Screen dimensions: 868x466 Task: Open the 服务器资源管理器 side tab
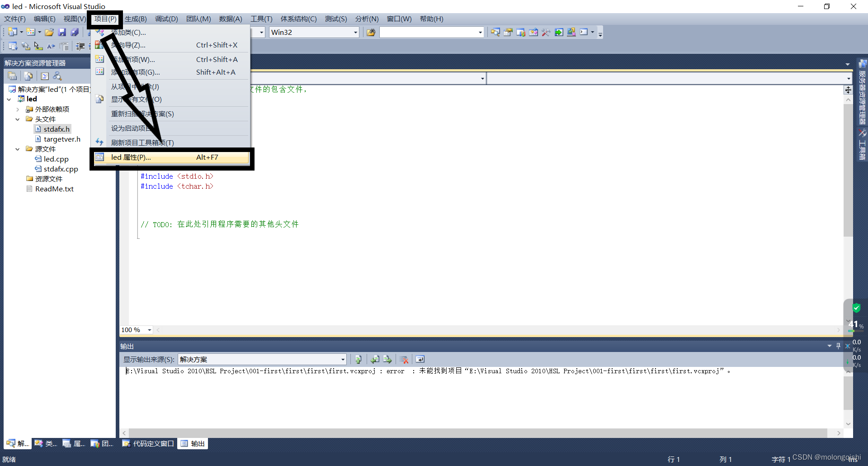(x=863, y=93)
